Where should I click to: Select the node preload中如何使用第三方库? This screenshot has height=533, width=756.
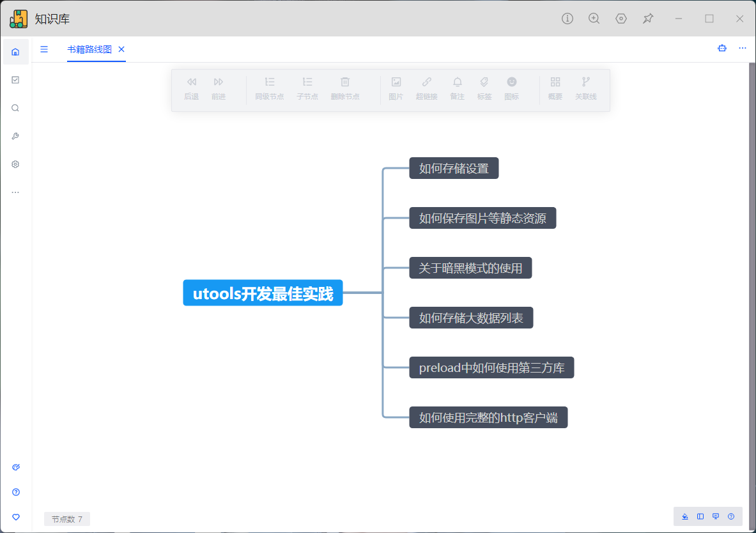point(492,367)
